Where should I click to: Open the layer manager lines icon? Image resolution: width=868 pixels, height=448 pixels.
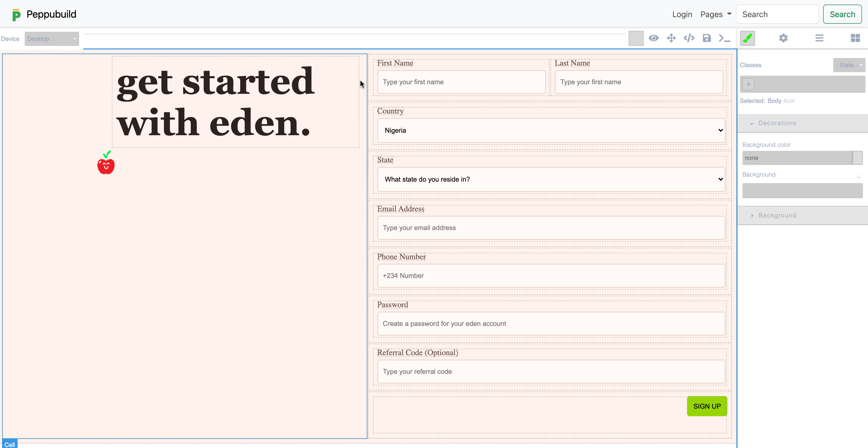pos(819,38)
